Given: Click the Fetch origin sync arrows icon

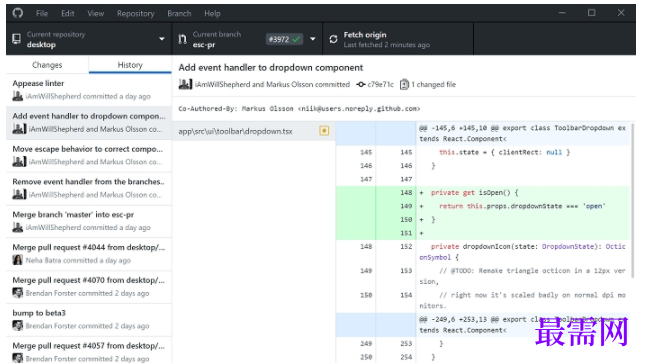Looking at the screenshot, I should click(x=333, y=39).
